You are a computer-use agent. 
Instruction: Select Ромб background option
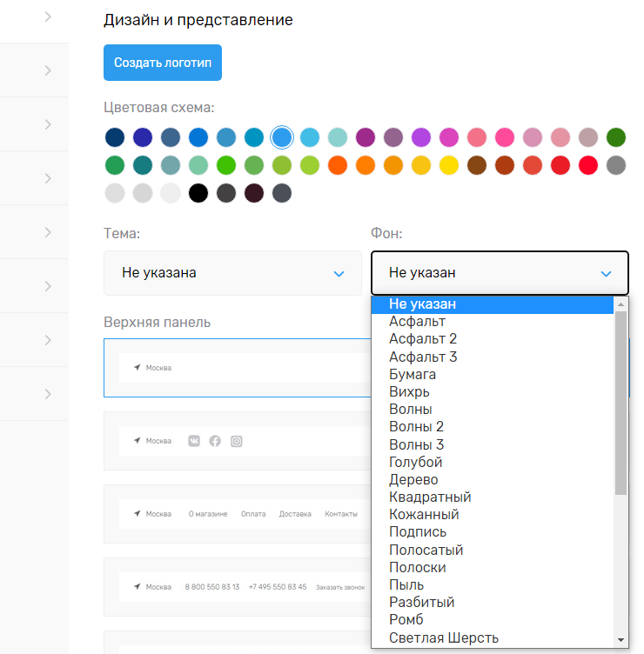point(492,620)
